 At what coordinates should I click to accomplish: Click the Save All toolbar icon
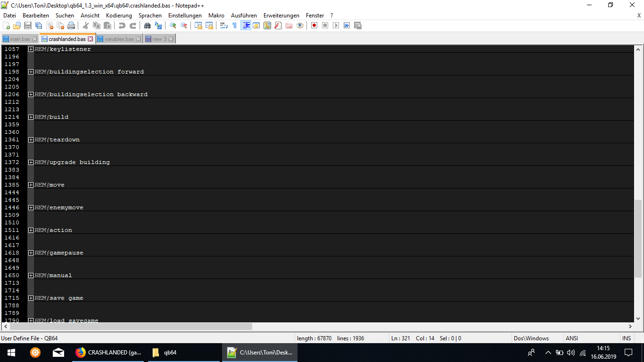pyautogui.click(x=39, y=25)
